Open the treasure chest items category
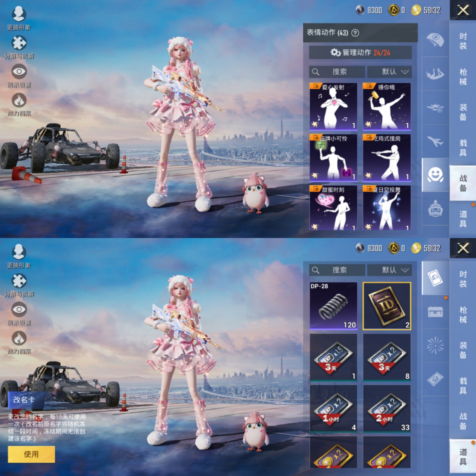The height and width of the screenshot is (476, 476). pos(435,312)
